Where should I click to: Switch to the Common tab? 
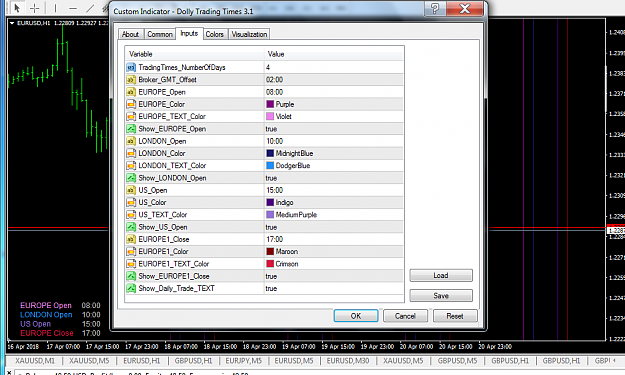coord(159,34)
